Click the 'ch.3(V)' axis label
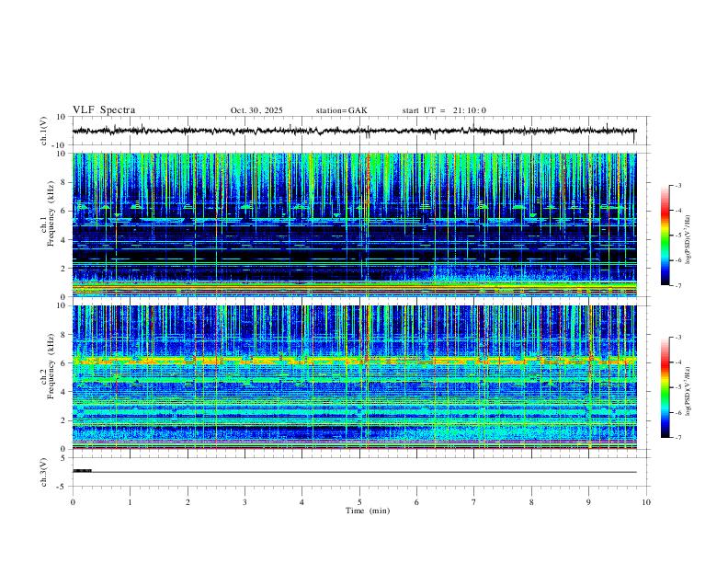728x563 pixels. click(44, 472)
